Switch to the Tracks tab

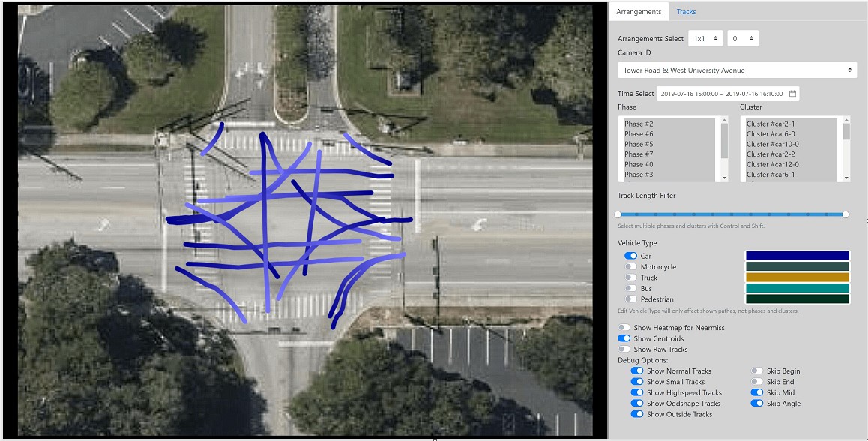(686, 12)
